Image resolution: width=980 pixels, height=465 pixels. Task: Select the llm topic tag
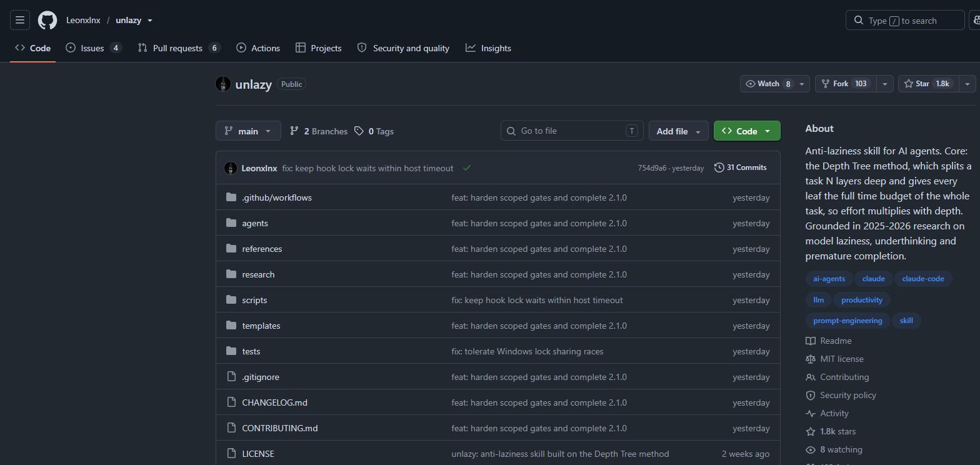pyautogui.click(x=818, y=300)
